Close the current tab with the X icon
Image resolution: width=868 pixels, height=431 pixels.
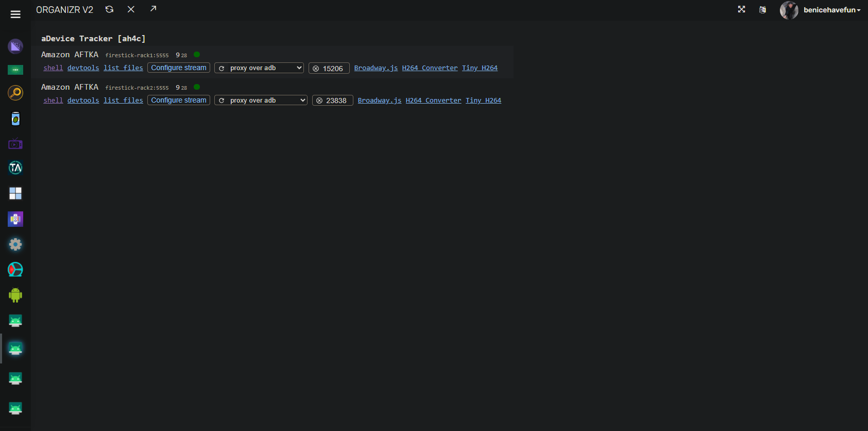pyautogui.click(x=131, y=9)
